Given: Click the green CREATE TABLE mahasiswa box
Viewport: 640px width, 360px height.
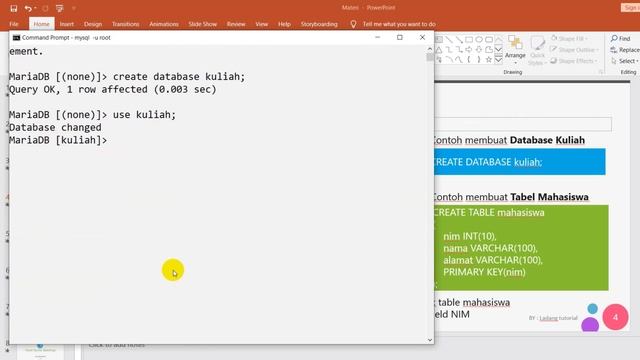Looking at the screenshot, I should (x=521, y=248).
